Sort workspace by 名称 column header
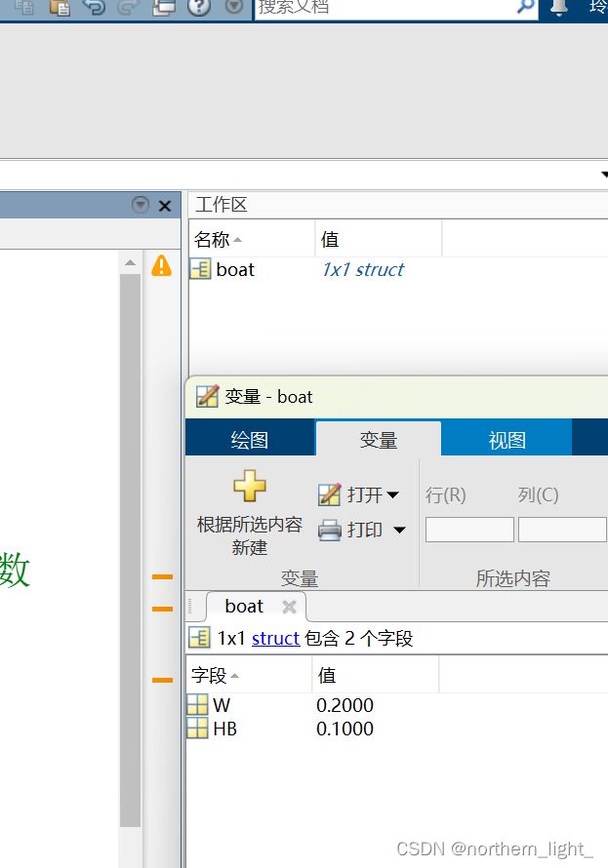Viewport: 608px width, 868px height. [252, 239]
